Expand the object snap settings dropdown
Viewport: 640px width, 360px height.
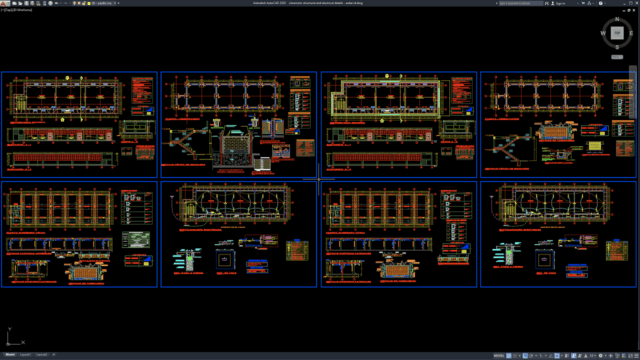(562, 356)
